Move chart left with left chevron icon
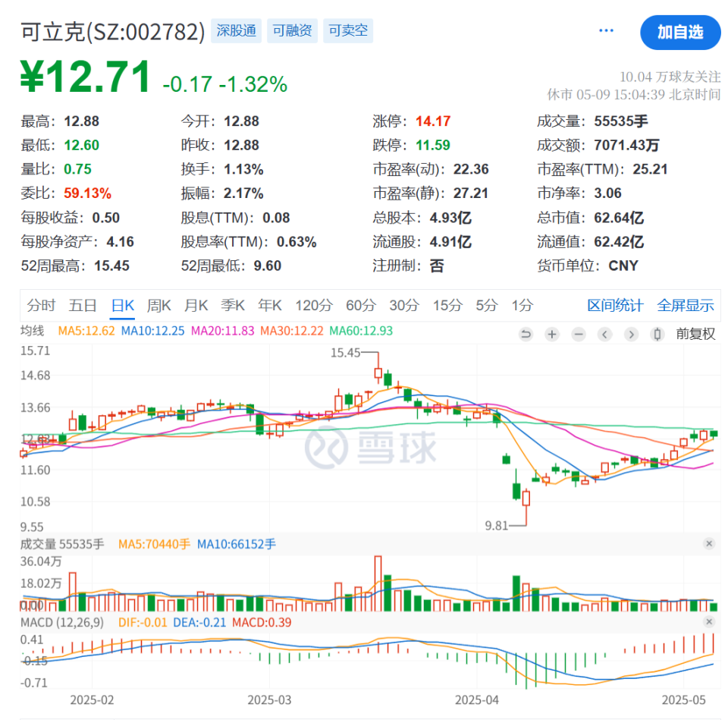The image size is (728, 720). pyautogui.click(x=604, y=334)
